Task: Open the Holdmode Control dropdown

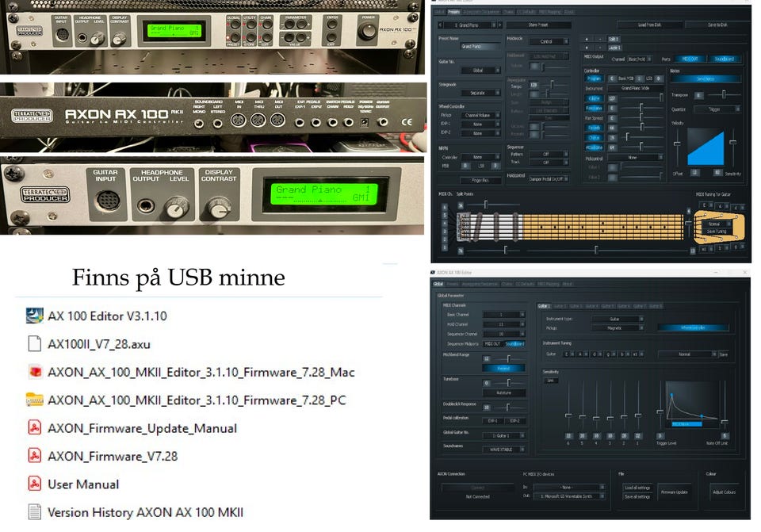Action: click(549, 42)
